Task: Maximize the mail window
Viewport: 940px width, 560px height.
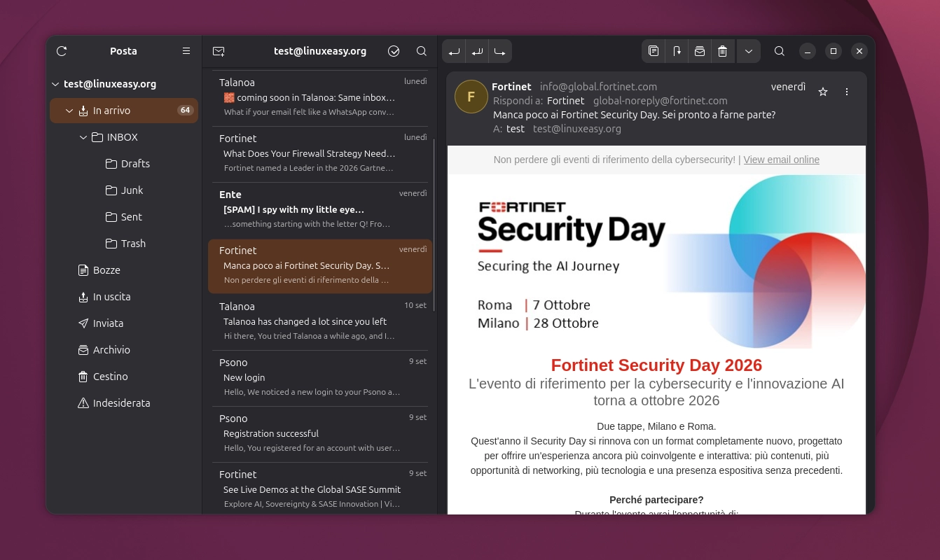Action: (x=834, y=51)
